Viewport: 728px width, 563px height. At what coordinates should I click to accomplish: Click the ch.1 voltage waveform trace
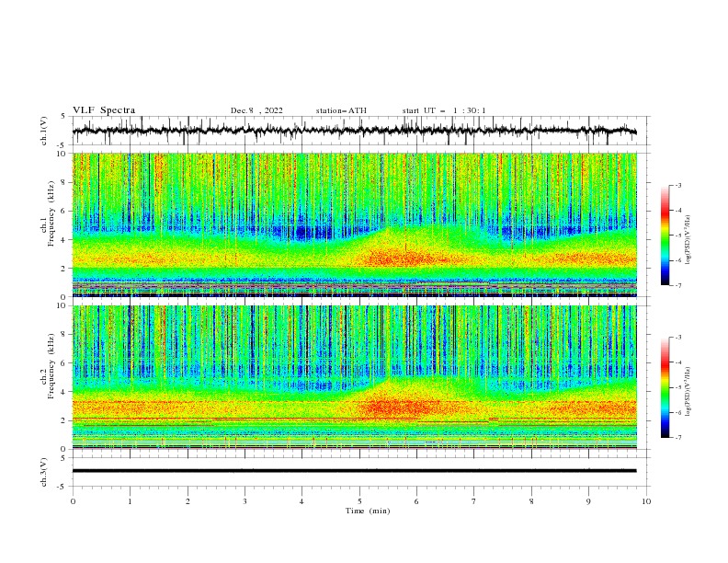[354, 131]
